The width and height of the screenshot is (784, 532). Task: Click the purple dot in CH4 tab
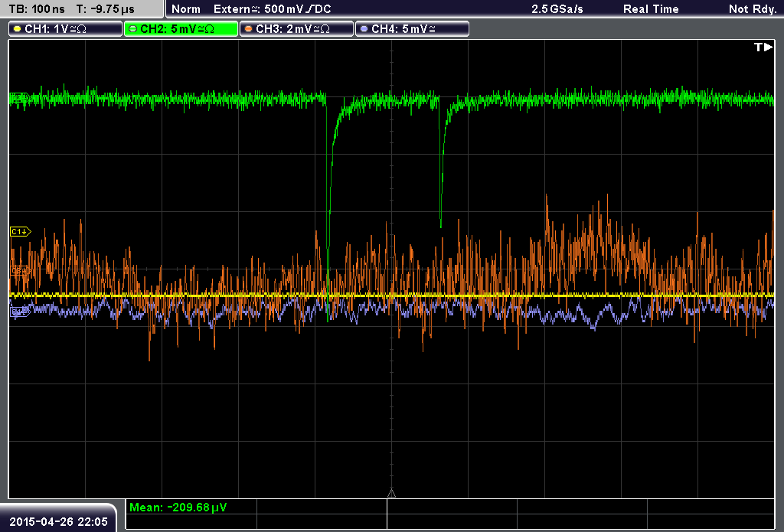[364, 29]
